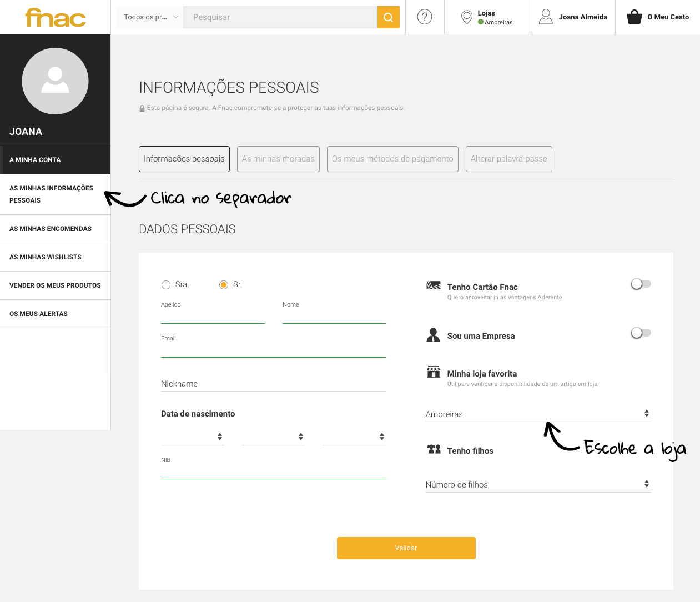The height and width of the screenshot is (602, 700).
Task: Toggle the Sou uma Empresa switch
Action: coord(641,333)
